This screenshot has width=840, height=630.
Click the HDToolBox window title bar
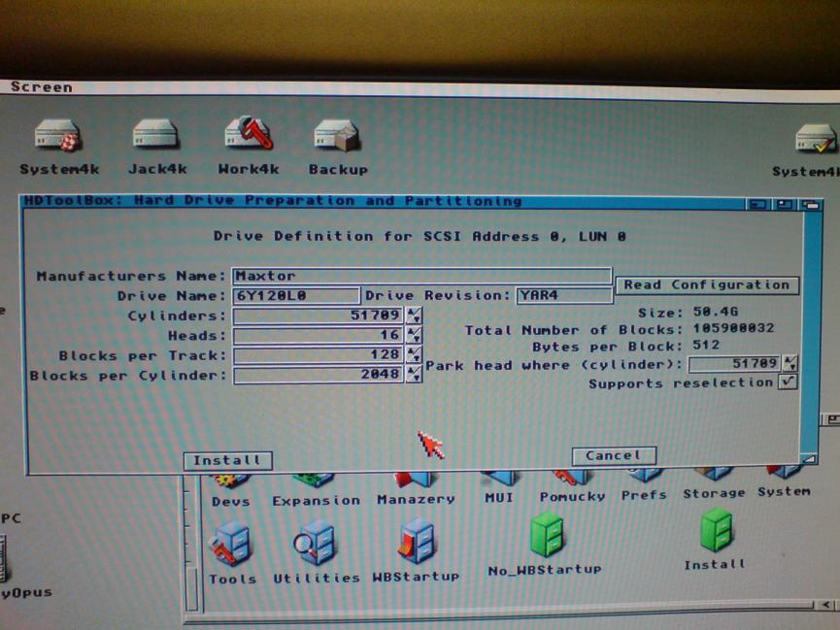pos(388,202)
